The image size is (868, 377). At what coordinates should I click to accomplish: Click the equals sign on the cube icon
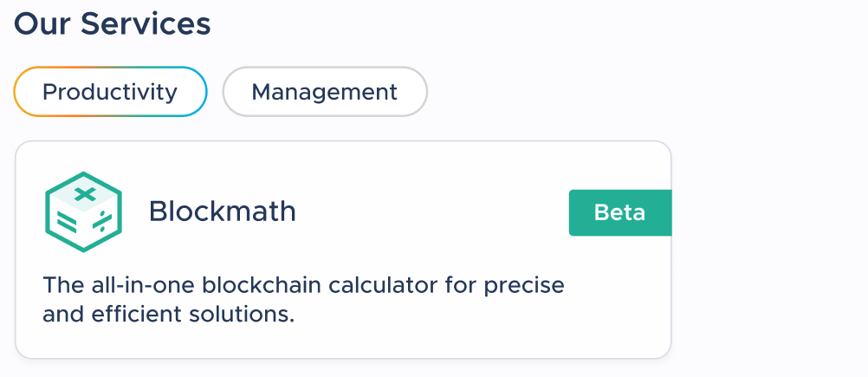click(x=67, y=223)
